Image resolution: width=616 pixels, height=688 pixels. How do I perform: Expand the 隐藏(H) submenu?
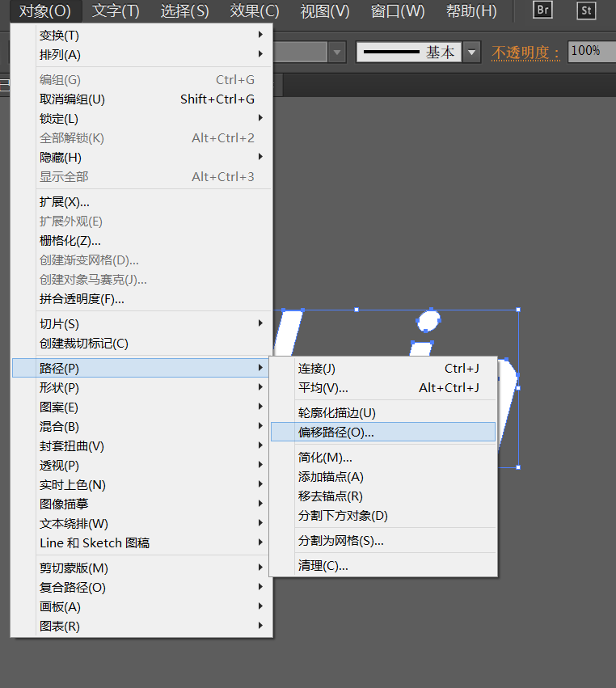142,157
